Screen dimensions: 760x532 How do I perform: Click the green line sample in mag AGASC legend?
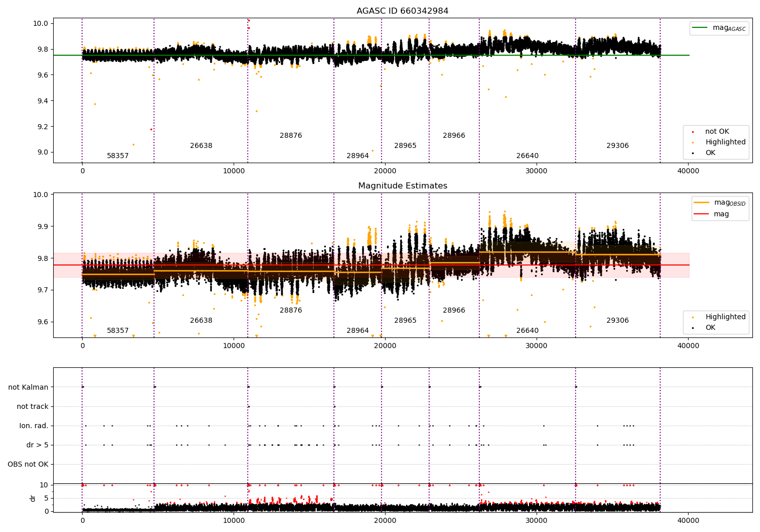click(x=700, y=28)
